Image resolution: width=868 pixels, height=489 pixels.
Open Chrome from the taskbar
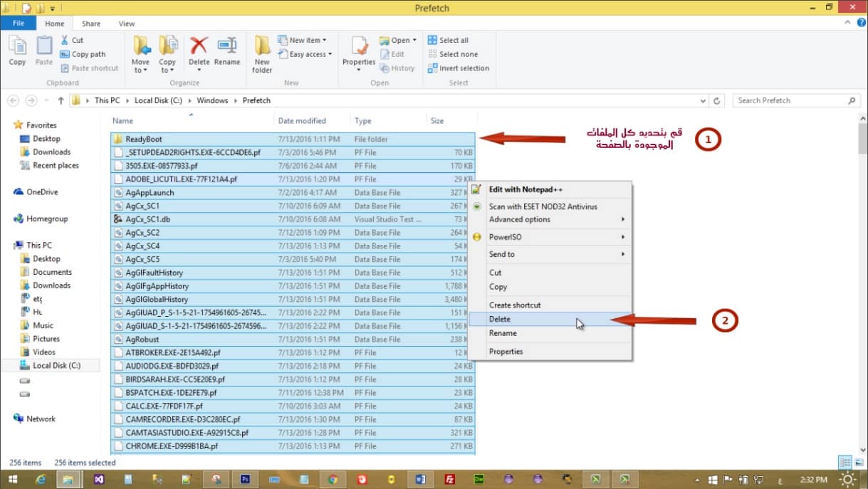332,479
